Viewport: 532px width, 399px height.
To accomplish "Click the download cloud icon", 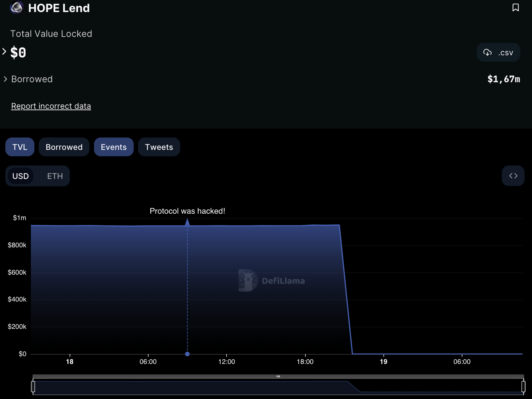I will [x=487, y=52].
